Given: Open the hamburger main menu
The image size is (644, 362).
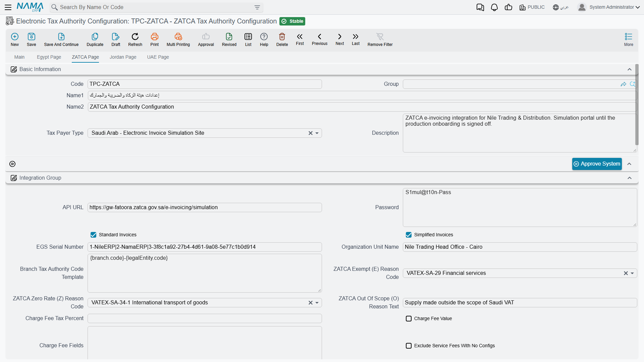Looking at the screenshot, I should click(8, 7).
